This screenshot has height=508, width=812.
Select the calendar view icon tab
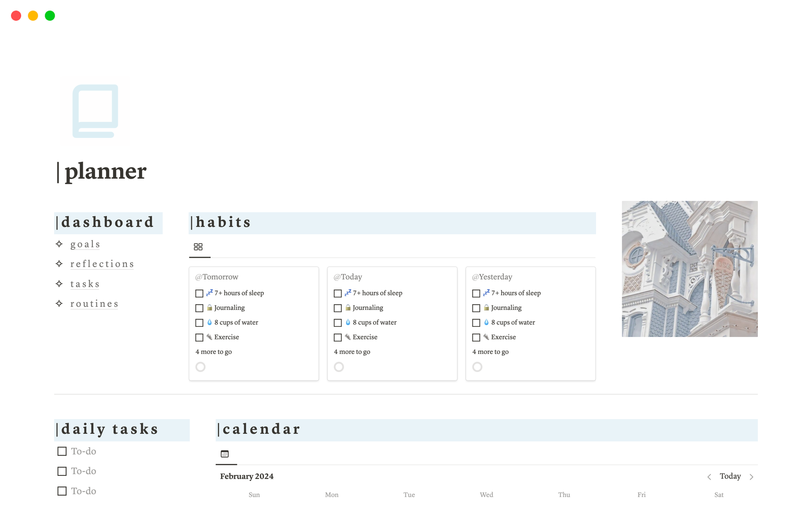pos(225,454)
